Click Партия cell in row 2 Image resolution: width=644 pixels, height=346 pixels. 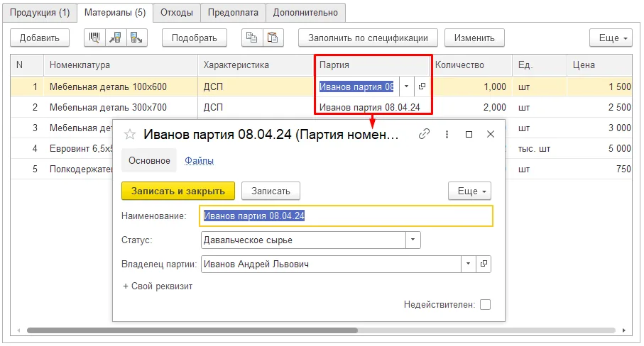(x=370, y=107)
